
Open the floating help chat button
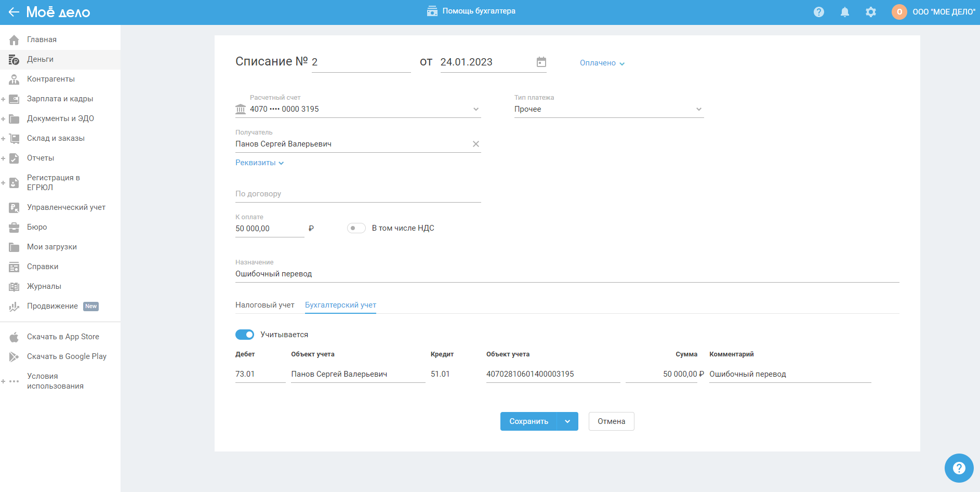click(x=959, y=468)
